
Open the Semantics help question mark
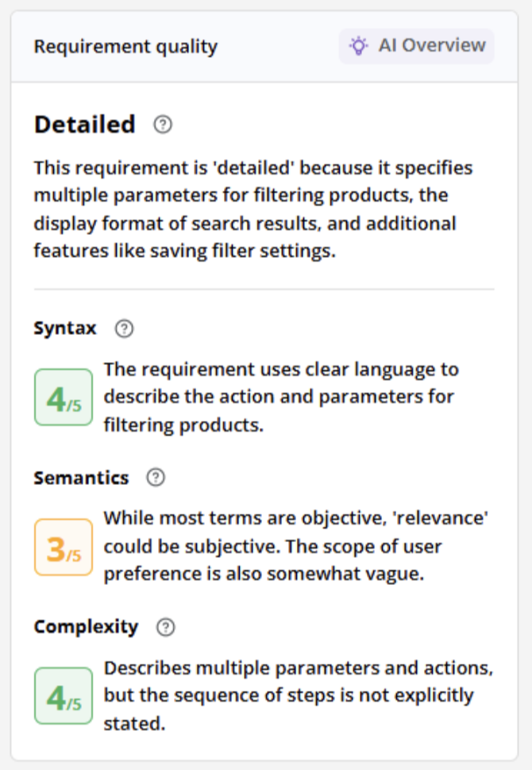pyautogui.click(x=156, y=477)
